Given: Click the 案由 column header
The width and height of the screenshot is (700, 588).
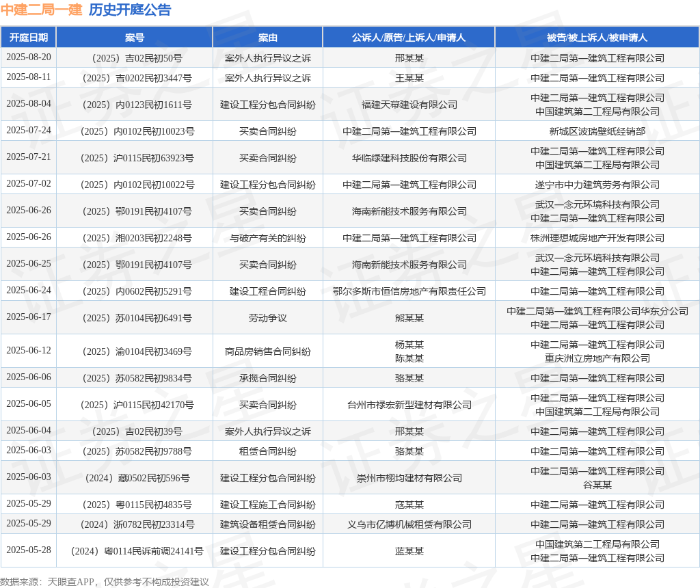Looking at the screenshot, I should (x=268, y=38).
